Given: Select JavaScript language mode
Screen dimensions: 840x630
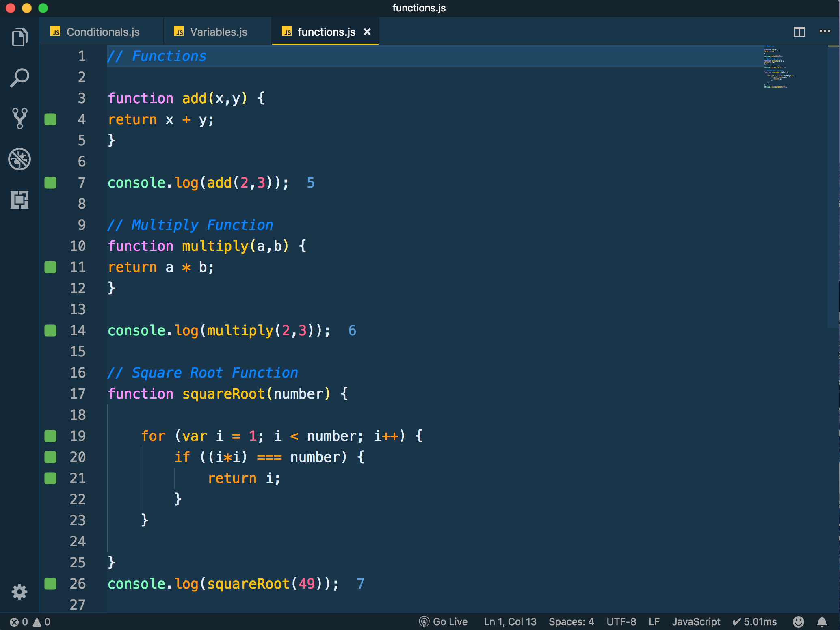Looking at the screenshot, I should pos(696,622).
